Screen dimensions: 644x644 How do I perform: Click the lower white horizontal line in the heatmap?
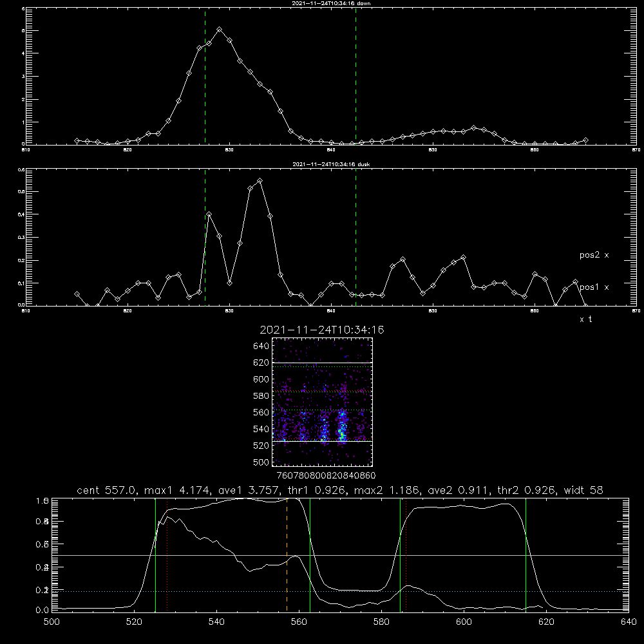point(323,441)
